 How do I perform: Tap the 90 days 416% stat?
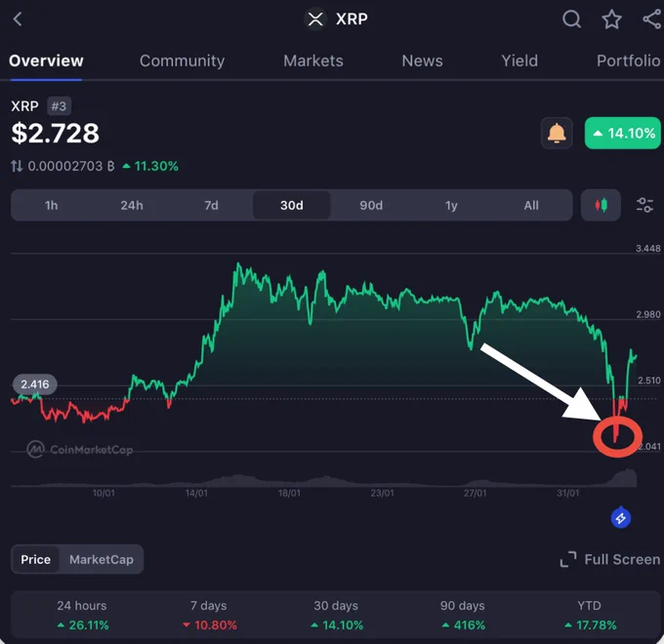tap(463, 616)
